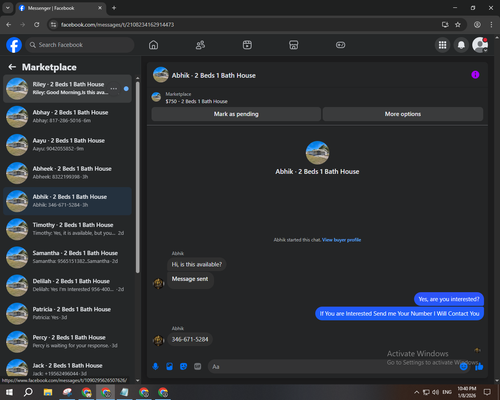Viewport: 500px width, 400px height.
Task: Open the Abhay conversation
Action: click(67, 117)
